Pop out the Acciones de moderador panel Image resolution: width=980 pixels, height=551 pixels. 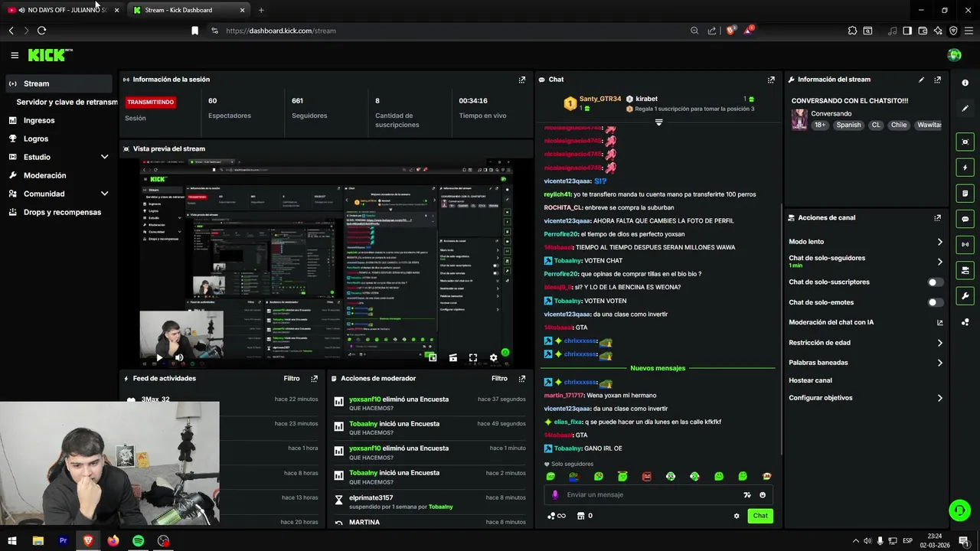pyautogui.click(x=522, y=379)
